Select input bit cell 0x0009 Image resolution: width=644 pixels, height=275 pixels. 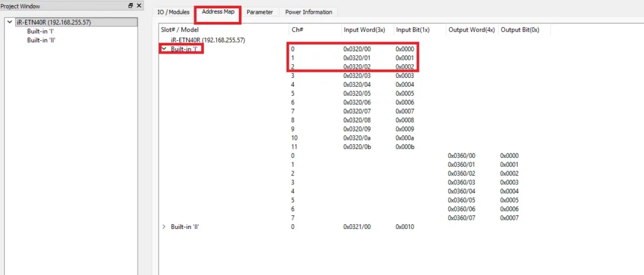pyautogui.click(x=404, y=129)
